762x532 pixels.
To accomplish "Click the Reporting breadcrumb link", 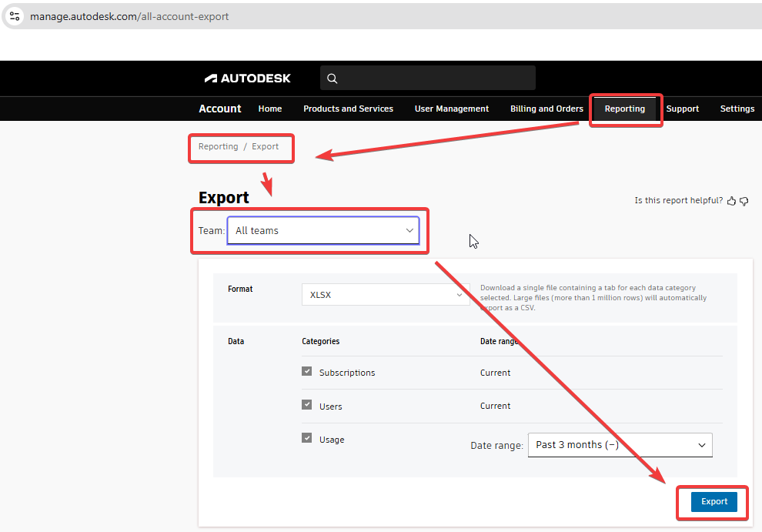I will click(218, 146).
